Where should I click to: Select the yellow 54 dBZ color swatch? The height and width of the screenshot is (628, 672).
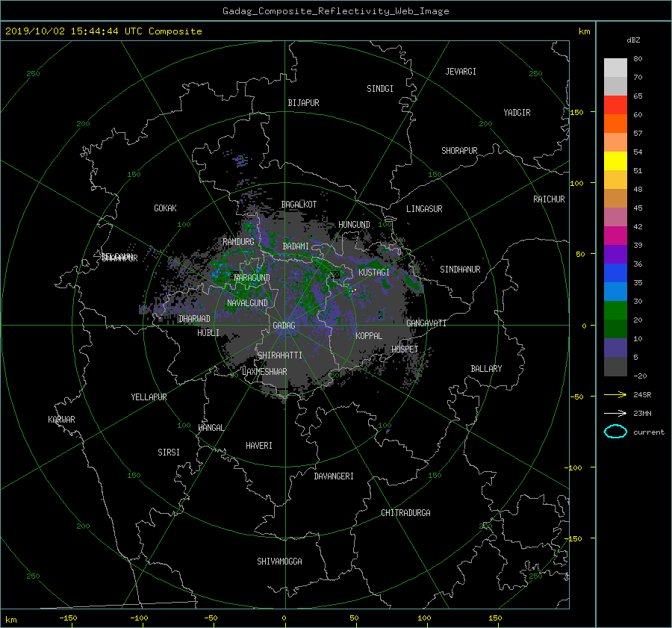click(x=615, y=161)
